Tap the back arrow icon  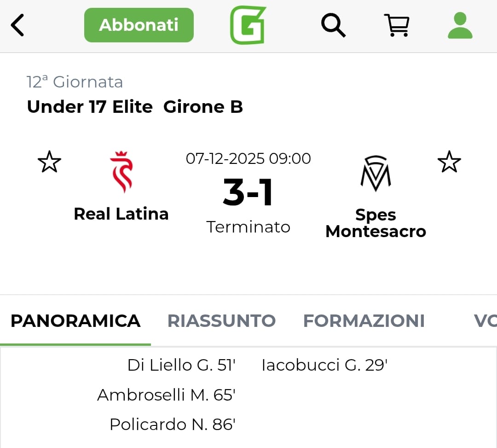click(17, 25)
